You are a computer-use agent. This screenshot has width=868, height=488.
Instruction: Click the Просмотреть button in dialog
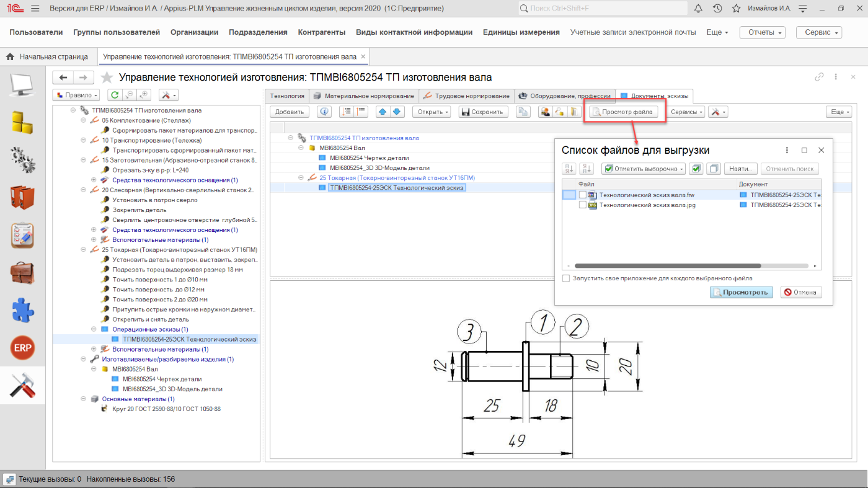tap(741, 292)
